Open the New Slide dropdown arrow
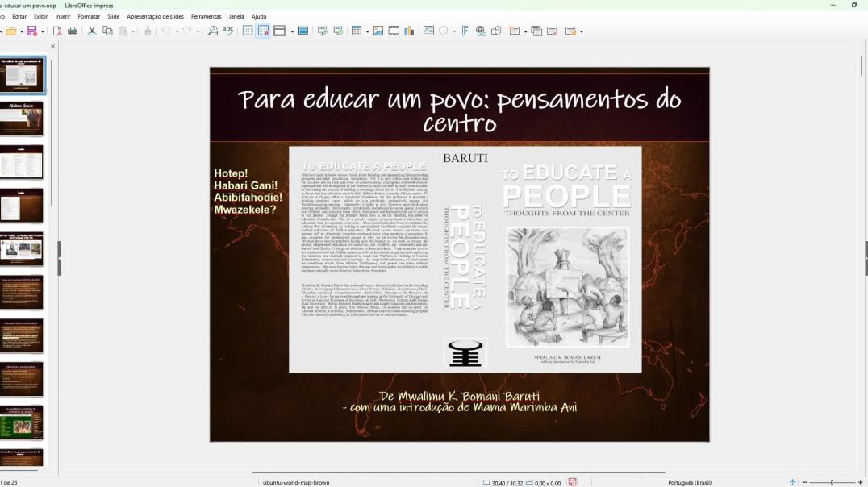The height and width of the screenshot is (487, 868). pyautogui.click(x=525, y=31)
